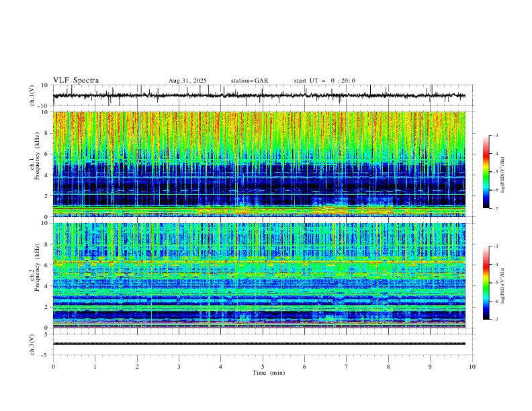Click the -4 tick on ch.2 color bar

click(495, 265)
